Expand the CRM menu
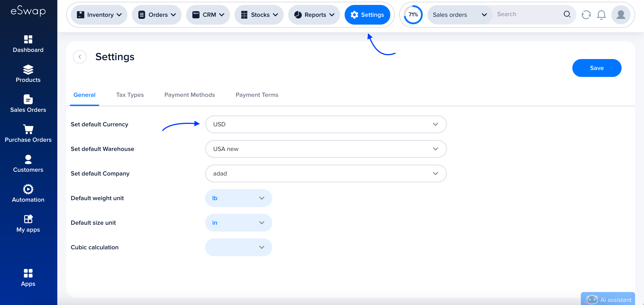The width and height of the screenshot is (644, 305). pos(208,15)
